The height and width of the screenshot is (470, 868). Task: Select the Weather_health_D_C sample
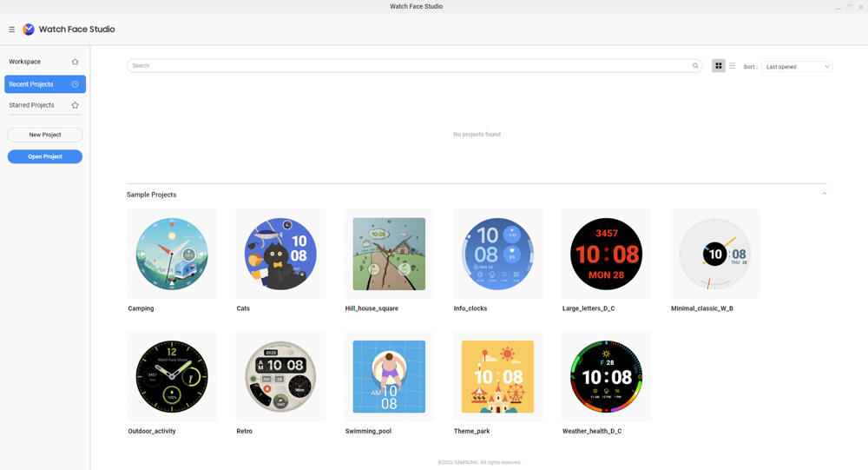pyautogui.click(x=606, y=376)
